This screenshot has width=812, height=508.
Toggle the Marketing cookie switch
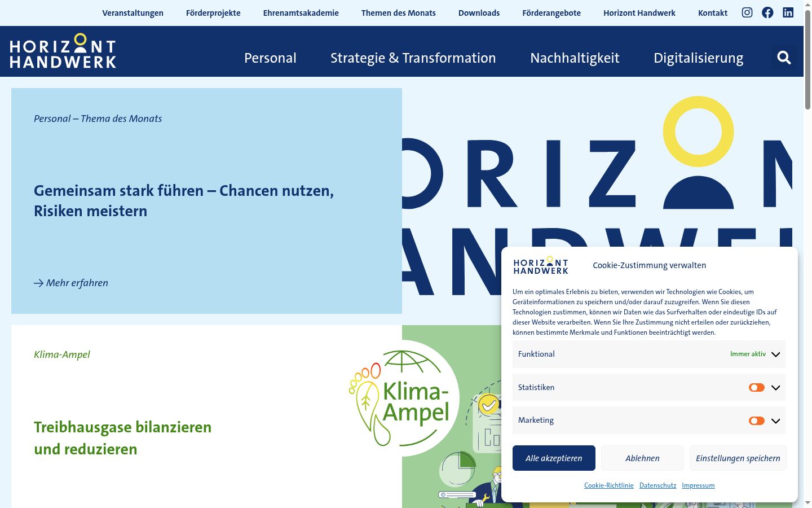(757, 421)
